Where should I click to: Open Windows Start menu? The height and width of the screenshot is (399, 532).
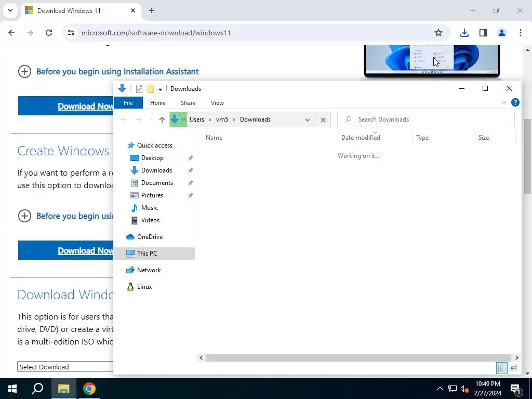point(12,389)
